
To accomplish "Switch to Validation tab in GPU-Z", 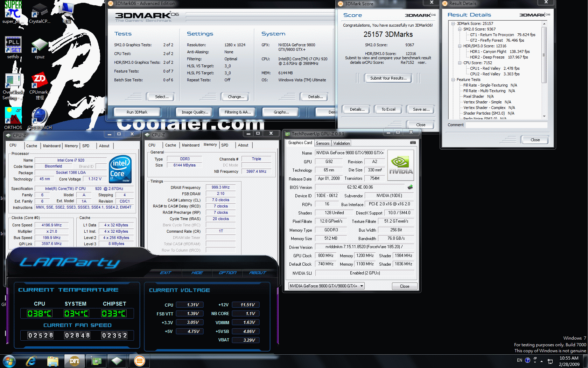I will tap(341, 143).
